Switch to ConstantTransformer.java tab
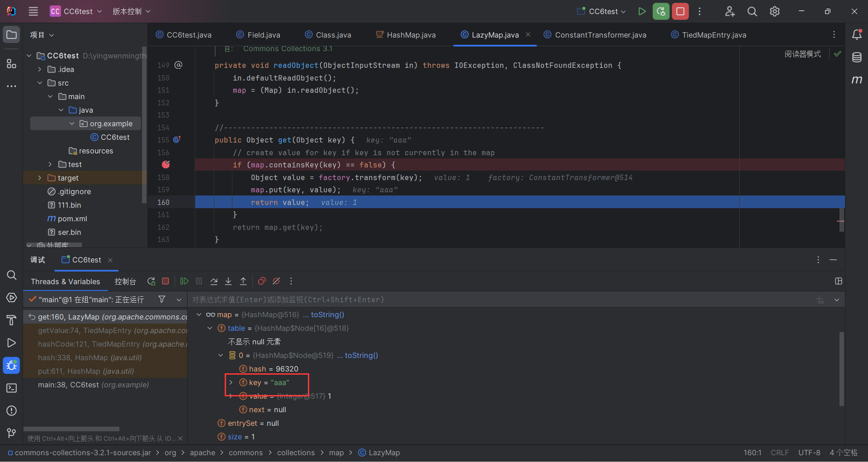This screenshot has height=462, width=868. point(595,35)
